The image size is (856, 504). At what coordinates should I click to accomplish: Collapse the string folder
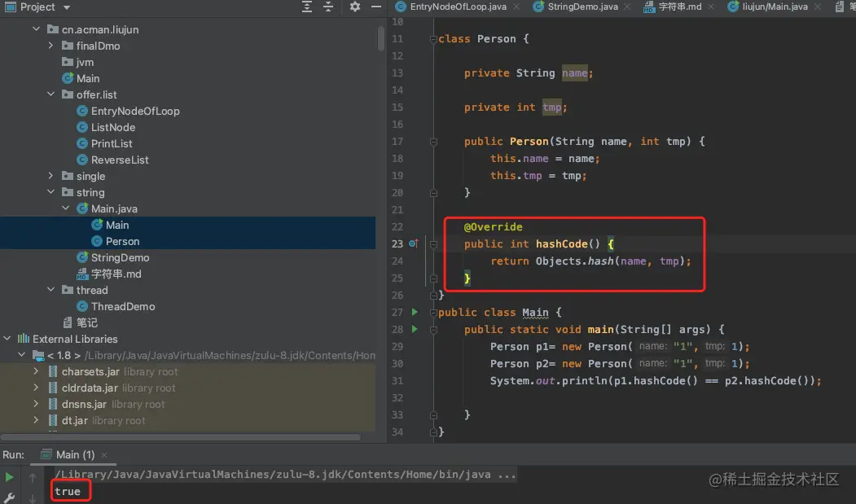[x=50, y=191]
